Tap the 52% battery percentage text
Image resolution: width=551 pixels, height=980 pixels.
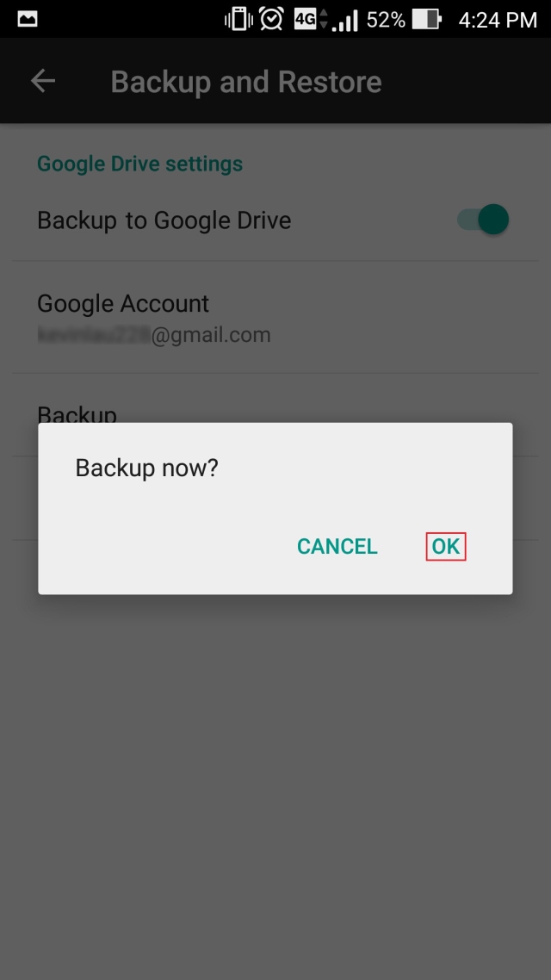point(386,20)
